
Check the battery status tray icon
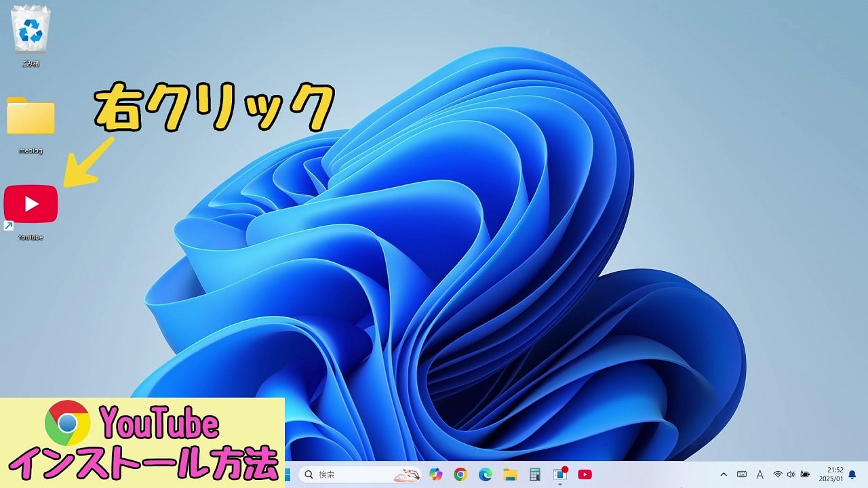(805, 474)
